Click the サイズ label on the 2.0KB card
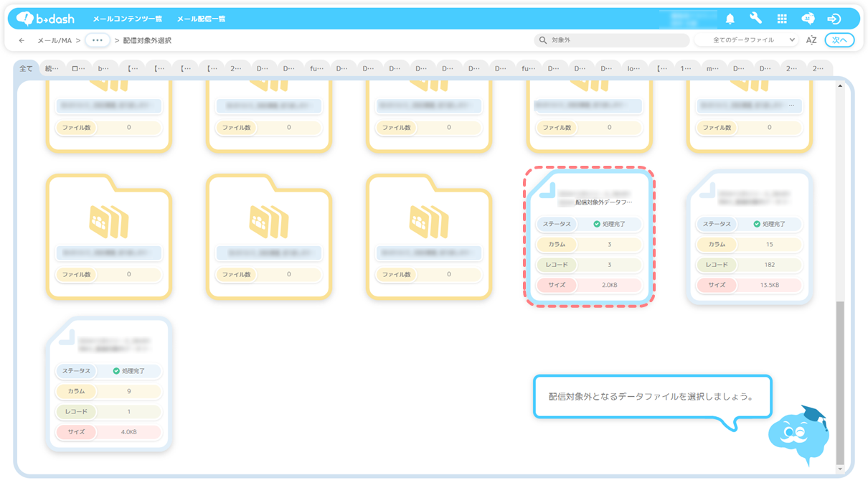Viewport: 868px width, 488px height. [x=557, y=285]
